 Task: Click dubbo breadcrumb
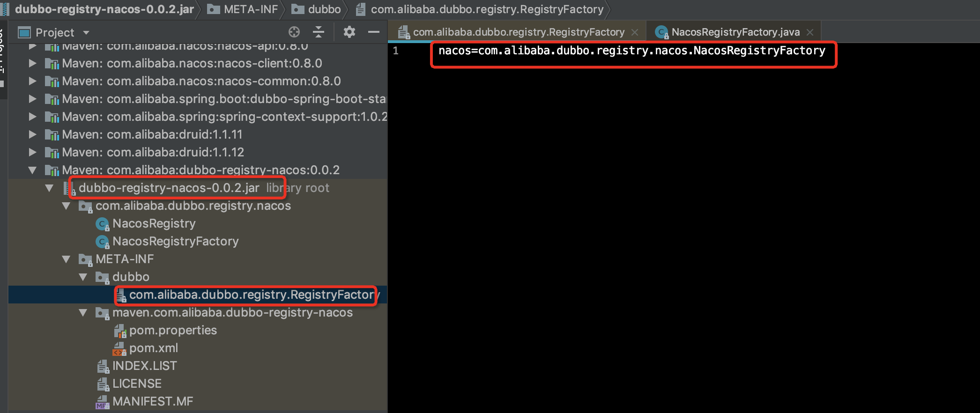pyautogui.click(x=316, y=9)
